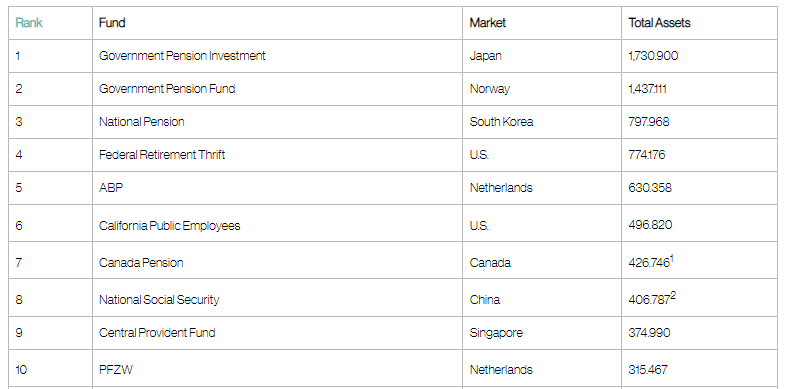Screen dimensions: 794x389
Task: Click the National Pension fund name
Action: [141, 122]
